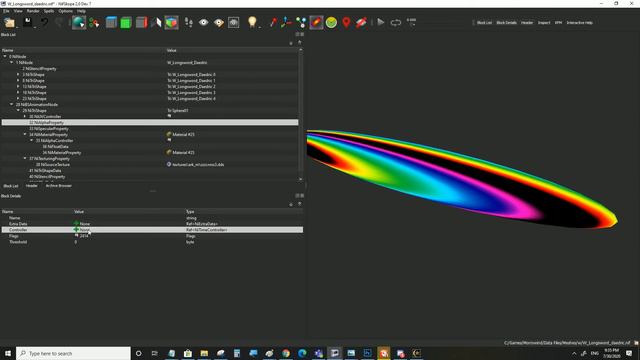640x360 pixels.
Task: Switch to Side view red-edged cube icon
Action: (141, 22)
